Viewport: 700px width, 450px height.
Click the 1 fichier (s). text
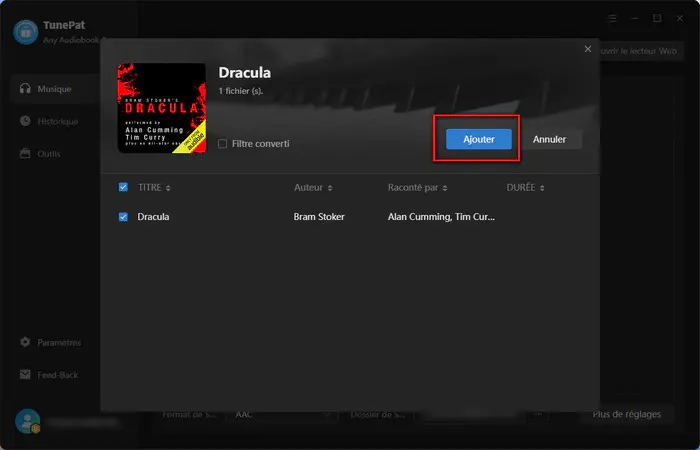[241, 91]
